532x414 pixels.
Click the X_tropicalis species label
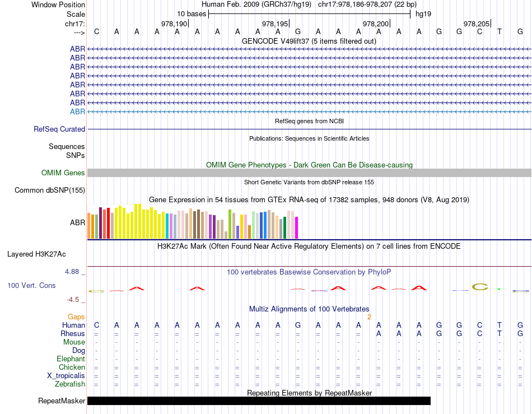tap(66, 376)
